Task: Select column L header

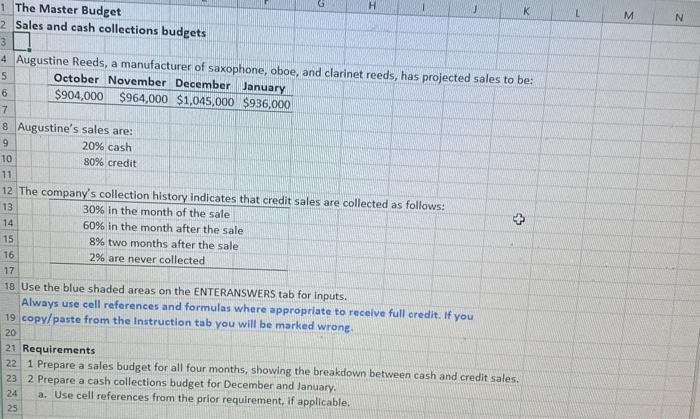Action: pyautogui.click(x=577, y=14)
